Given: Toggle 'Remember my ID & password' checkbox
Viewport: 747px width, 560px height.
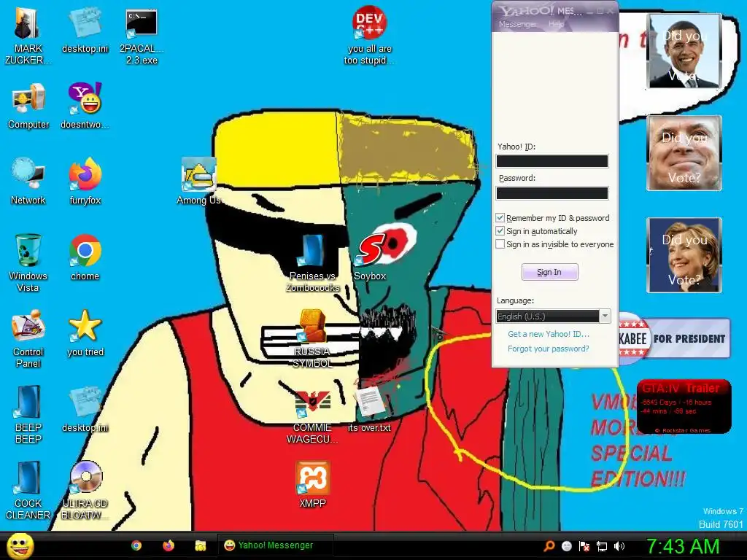Looking at the screenshot, I should (x=500, y=217).
